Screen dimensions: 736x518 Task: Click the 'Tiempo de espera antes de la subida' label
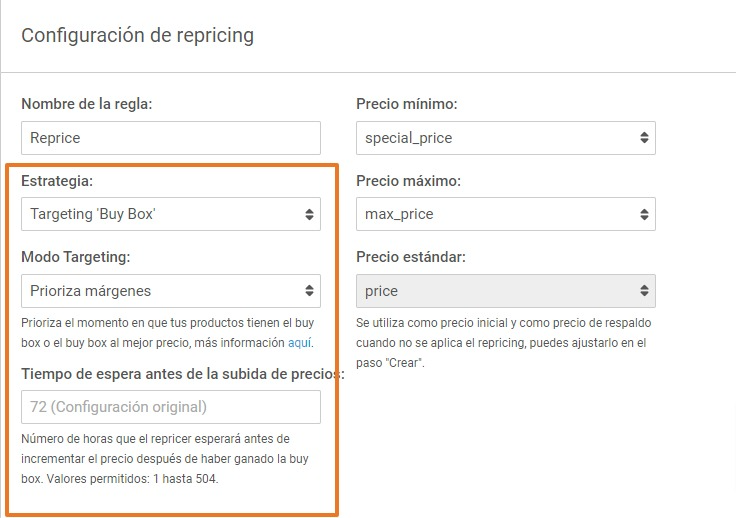pyautogui.click(x=183, y=374)
